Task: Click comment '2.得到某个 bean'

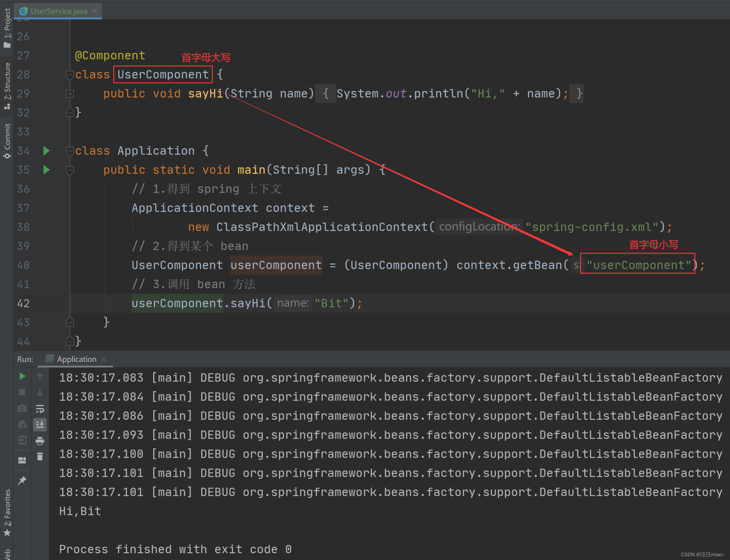Action: tap(190, 246)
